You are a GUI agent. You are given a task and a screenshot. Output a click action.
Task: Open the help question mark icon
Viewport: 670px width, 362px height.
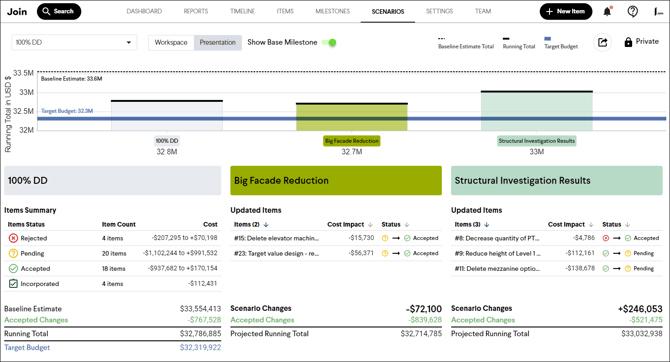point(632,12)
